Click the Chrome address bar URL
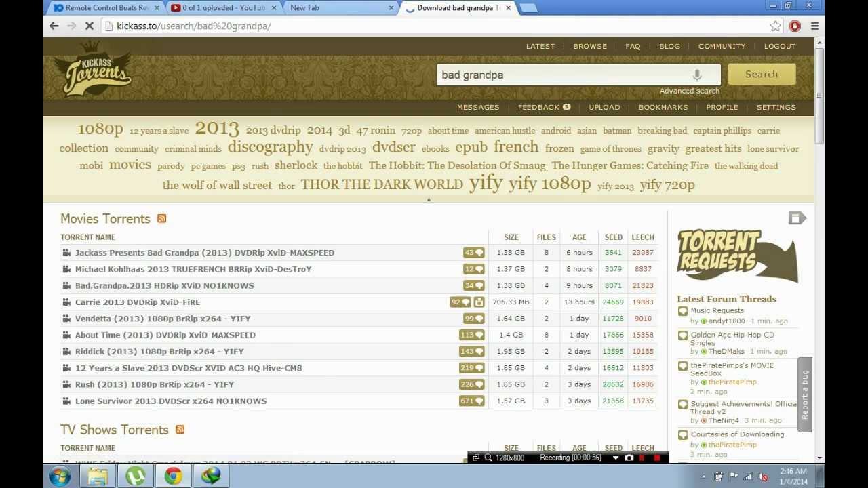The width and height of the screenshot is (868, 488). click(194, 26)
